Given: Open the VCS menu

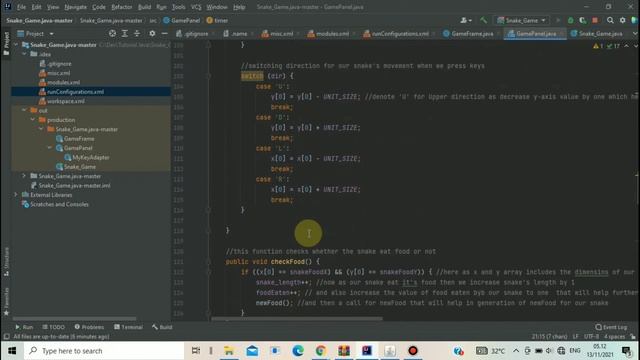Looking at the screenshot, I should 196,7.
